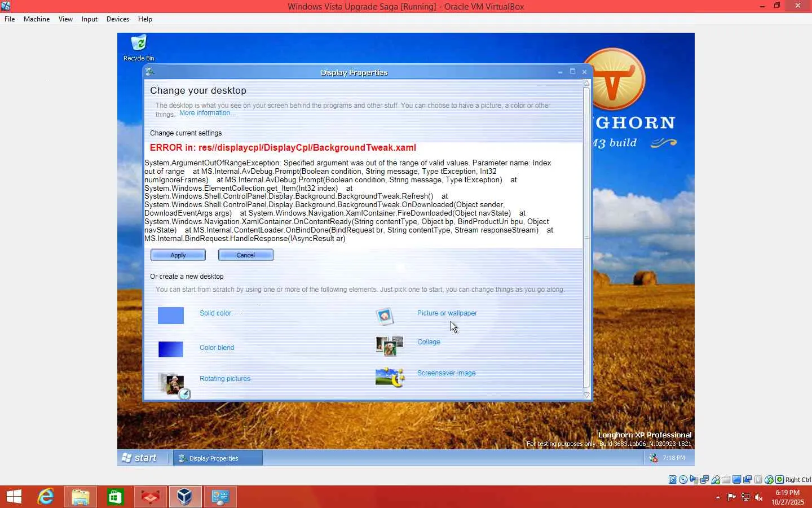The image size is (812, 508).
Task: Choose the Rotating pictures link
Action: [225, 379]
